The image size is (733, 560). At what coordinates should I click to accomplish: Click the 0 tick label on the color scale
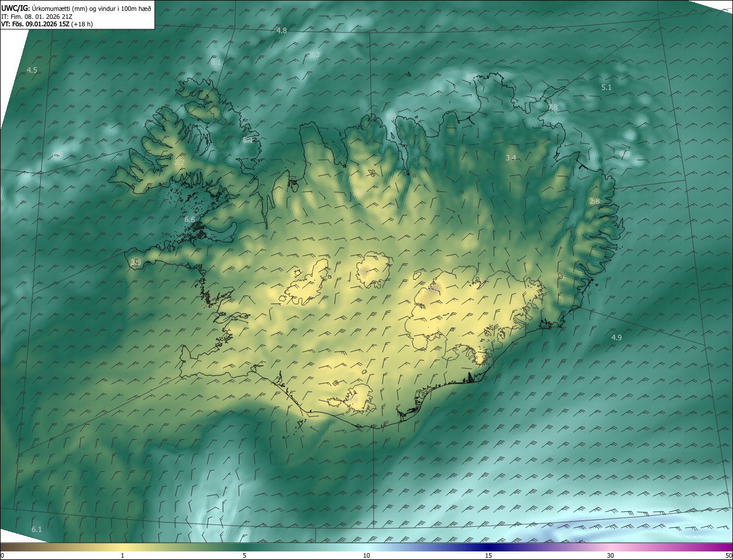tap(2, 555)
